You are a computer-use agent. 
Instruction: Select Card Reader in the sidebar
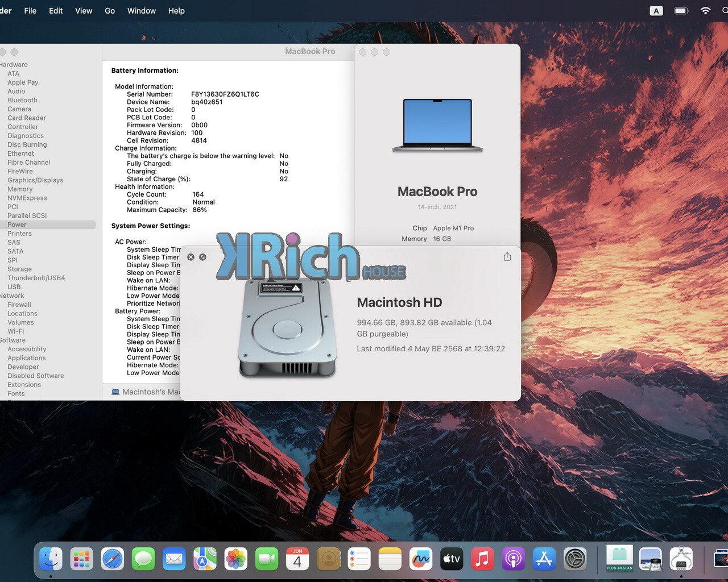click(x=27, y=118)
